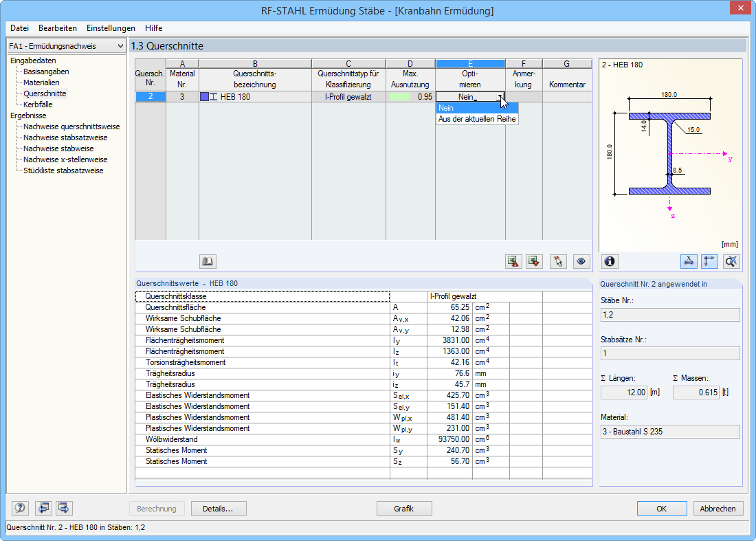The width and height of the screenshot is (756, 541).
Task: Click the Querschnittsklasse row
Action: 263,296
